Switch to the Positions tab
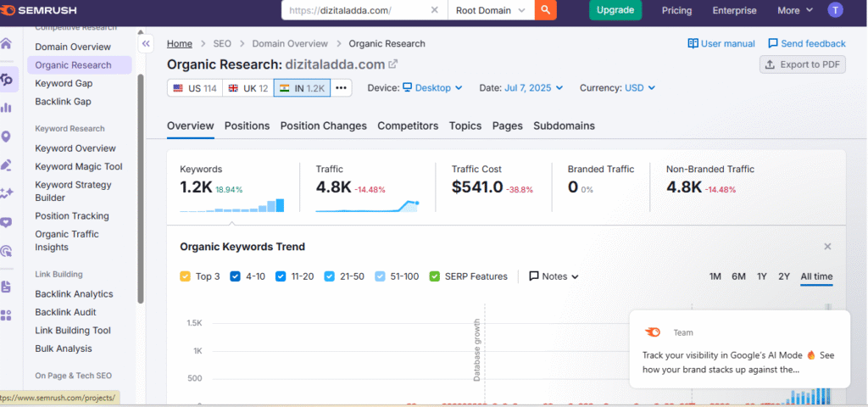 (x=247, y=125)
